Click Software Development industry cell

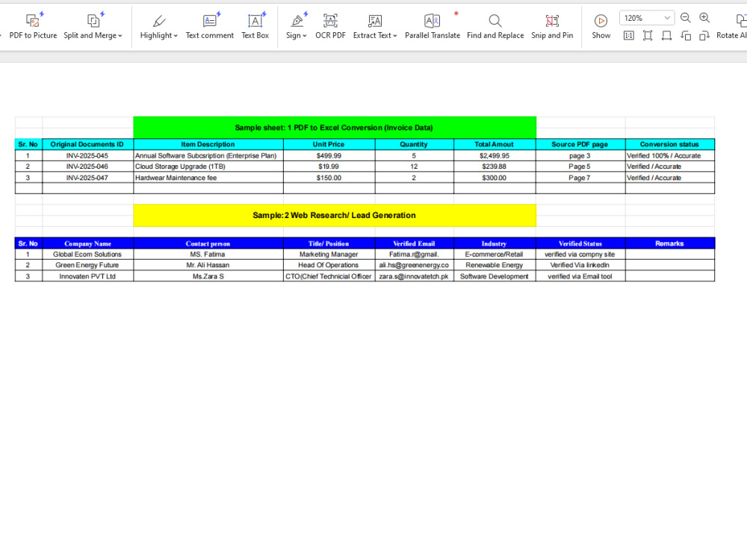(x=495, y=276)
